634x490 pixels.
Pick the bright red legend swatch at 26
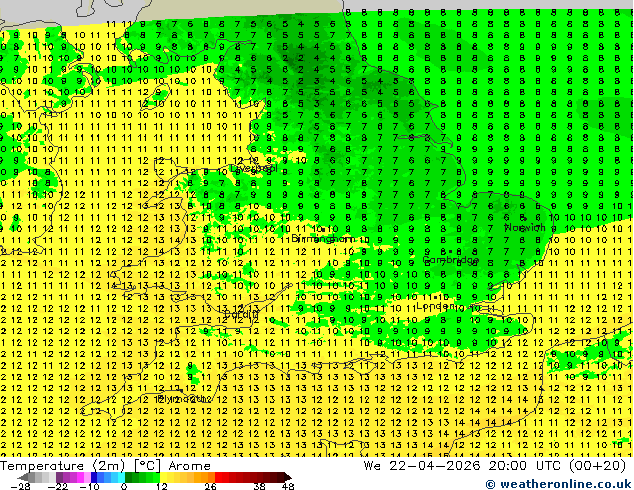coord(218,477)
